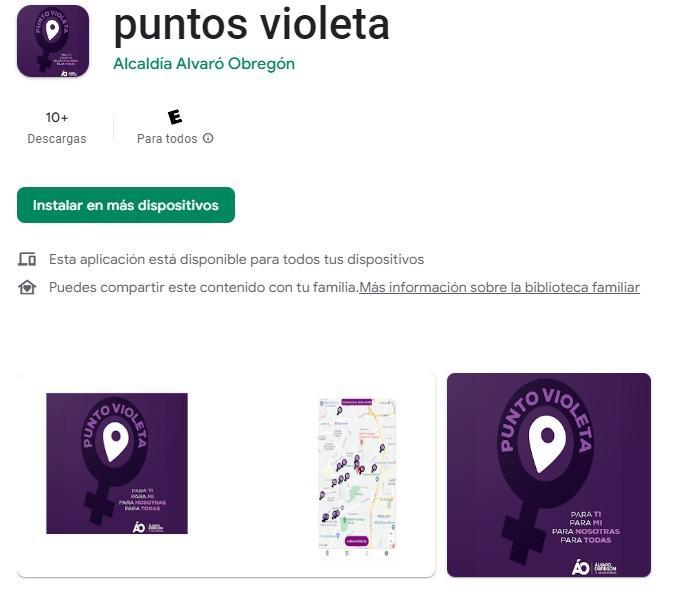Screen dimensions: 678x604
Task: Click the Para todos rating label
Action: pyautogui.click(x=167, y=139)
